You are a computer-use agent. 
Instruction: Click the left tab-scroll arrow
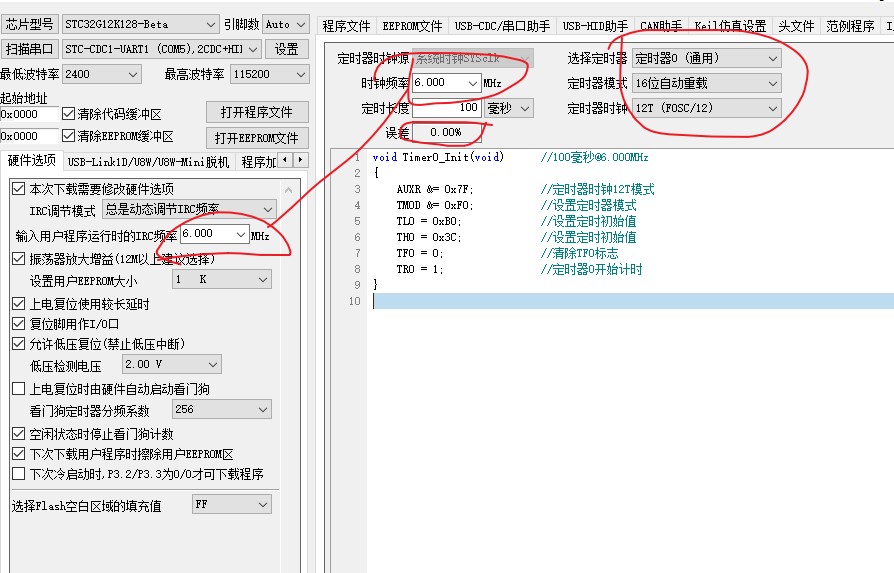tap(286, 160)
